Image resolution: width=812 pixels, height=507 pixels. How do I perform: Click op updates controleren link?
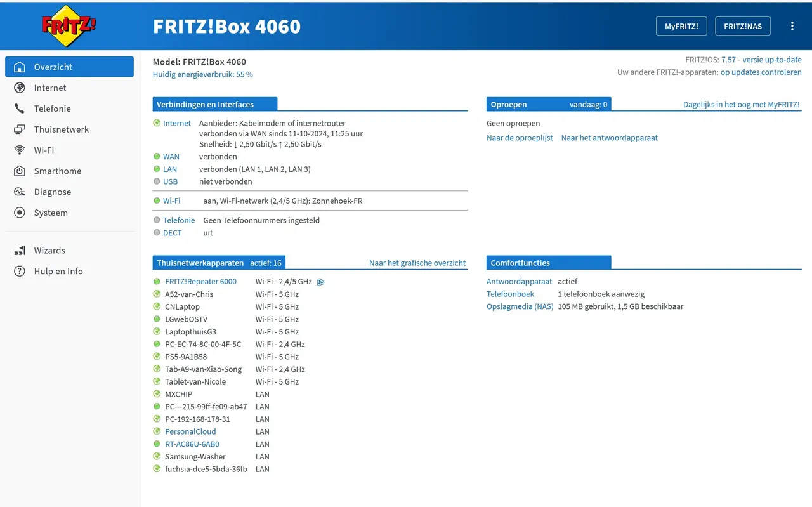coord(761,72)
